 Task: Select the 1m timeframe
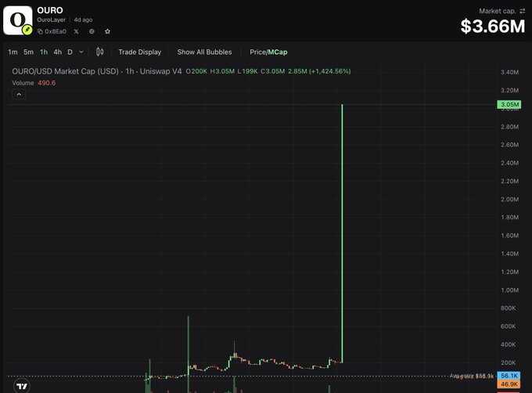13,52
